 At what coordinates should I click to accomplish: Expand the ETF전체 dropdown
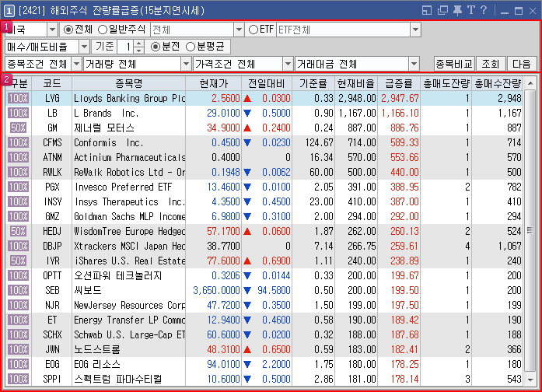click(x=416, y=30)
